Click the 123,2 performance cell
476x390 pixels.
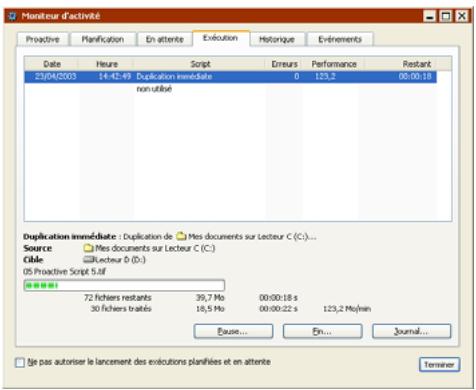[325, 77]
